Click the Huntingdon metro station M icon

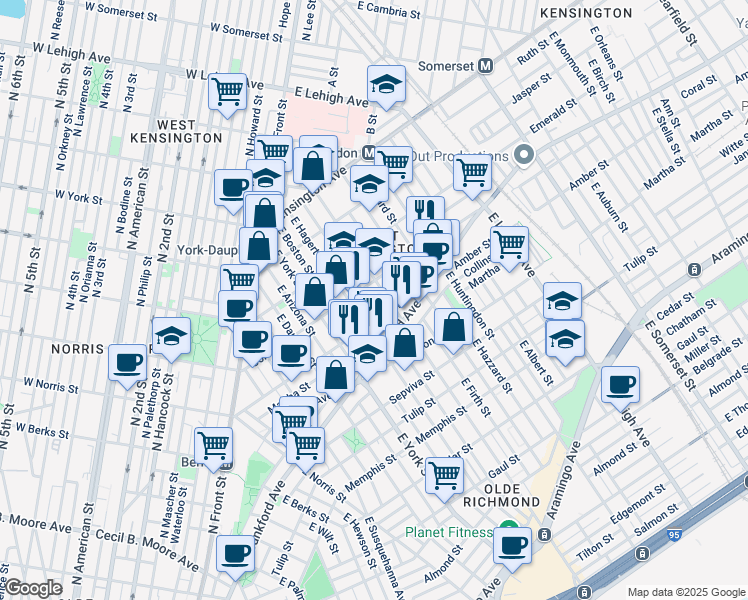coord(369,153)
